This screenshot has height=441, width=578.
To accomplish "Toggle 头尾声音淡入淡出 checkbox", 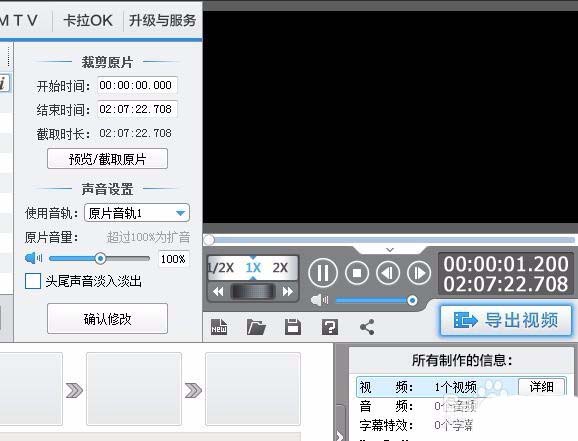I will [x=33, y=281].
